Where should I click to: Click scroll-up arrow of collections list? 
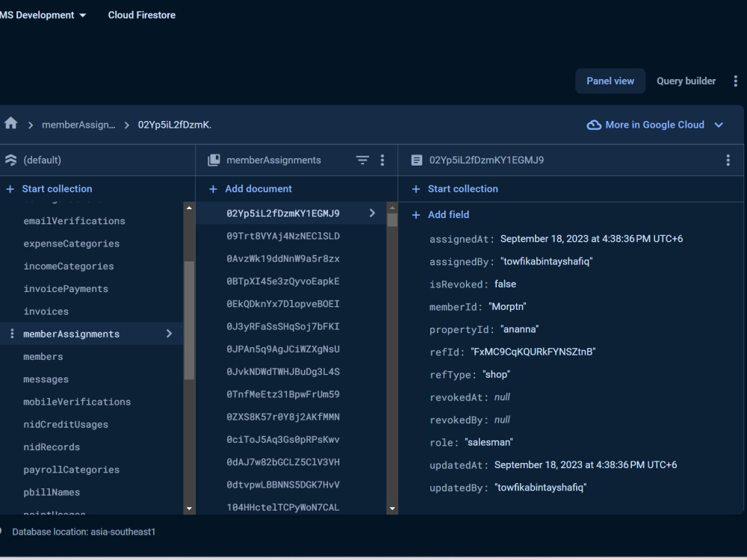coord(189,208)
